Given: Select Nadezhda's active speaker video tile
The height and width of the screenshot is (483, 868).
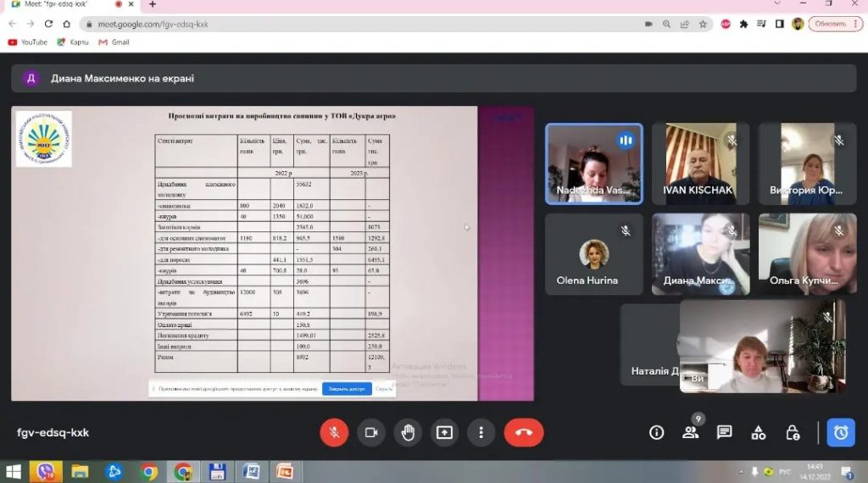Looking at the screenshot, I should click(x=593, y=164).
